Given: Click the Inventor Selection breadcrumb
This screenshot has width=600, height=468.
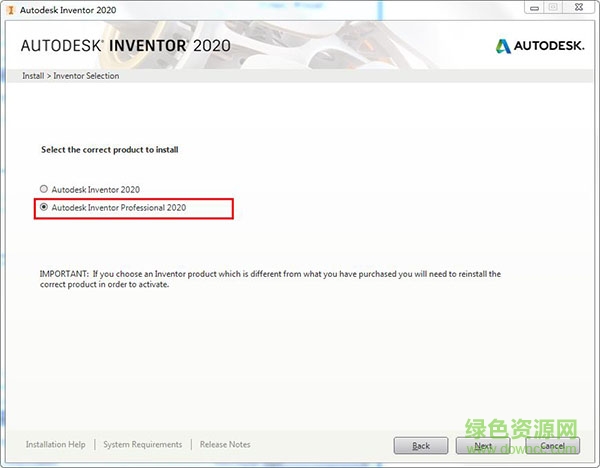Looking at the screenshot, I should coord(86,76).
